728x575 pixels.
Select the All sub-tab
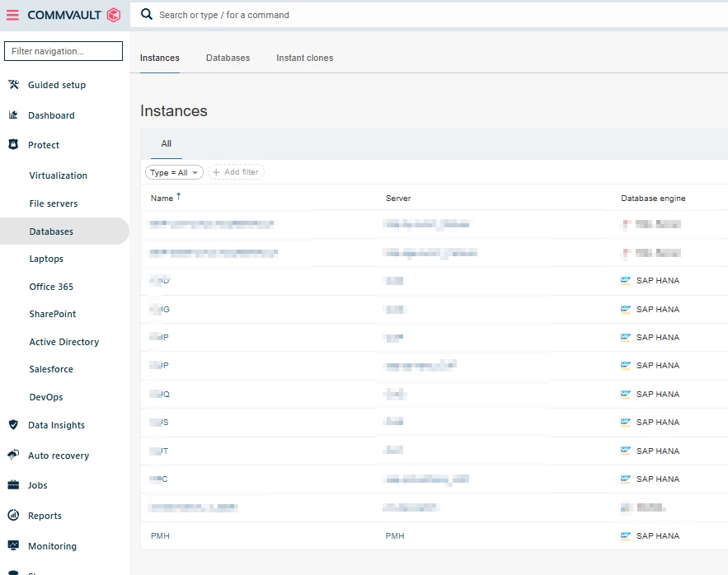tap(167, 144)
